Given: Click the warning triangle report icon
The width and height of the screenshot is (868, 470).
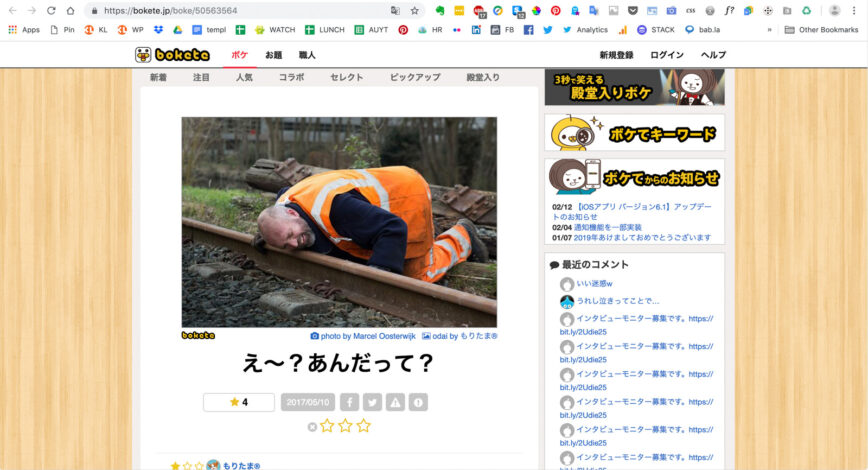Looking at the screenshot, I should click(x=395, y=402).
